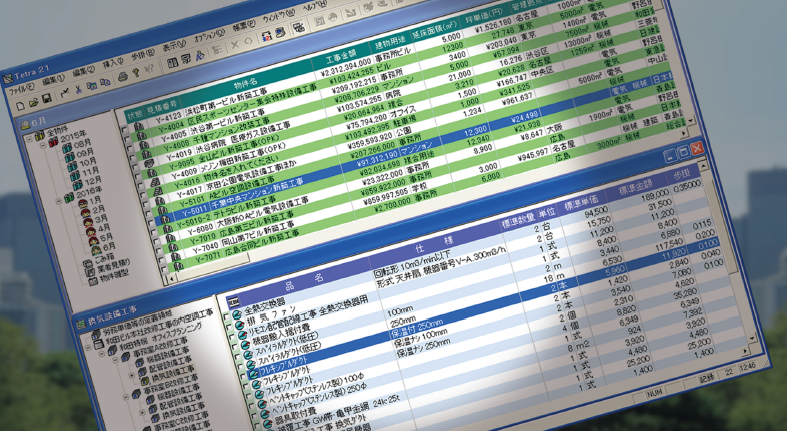The image size is (787, 431).
Task: Open the 歩掛 menu
Action: point(143,54)
